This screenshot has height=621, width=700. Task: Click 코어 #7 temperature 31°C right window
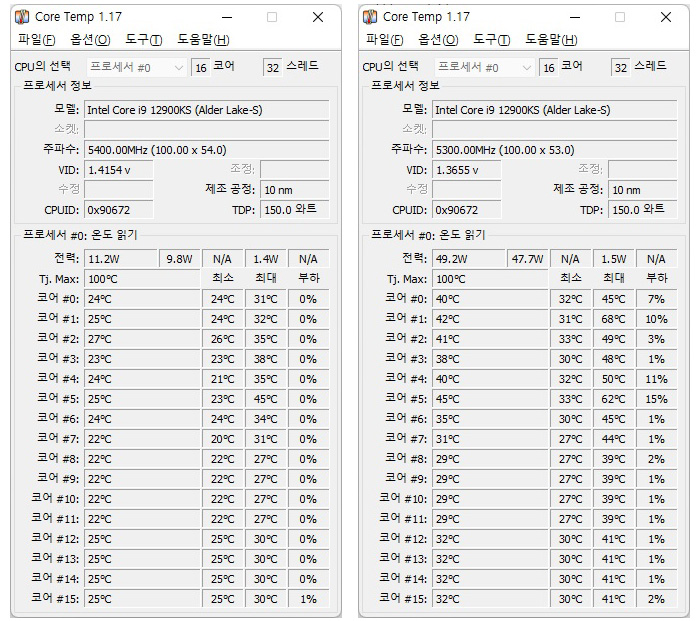490,439
